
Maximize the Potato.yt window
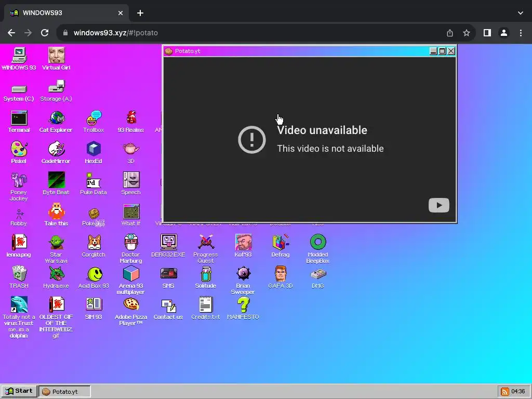click(x=442, y=51)
